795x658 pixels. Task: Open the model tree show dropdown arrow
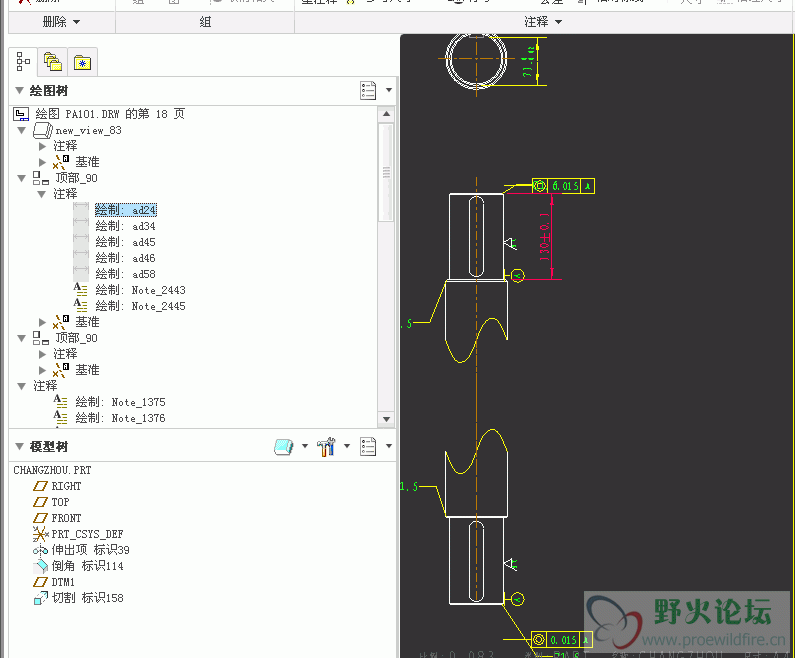tap(305, 446)
